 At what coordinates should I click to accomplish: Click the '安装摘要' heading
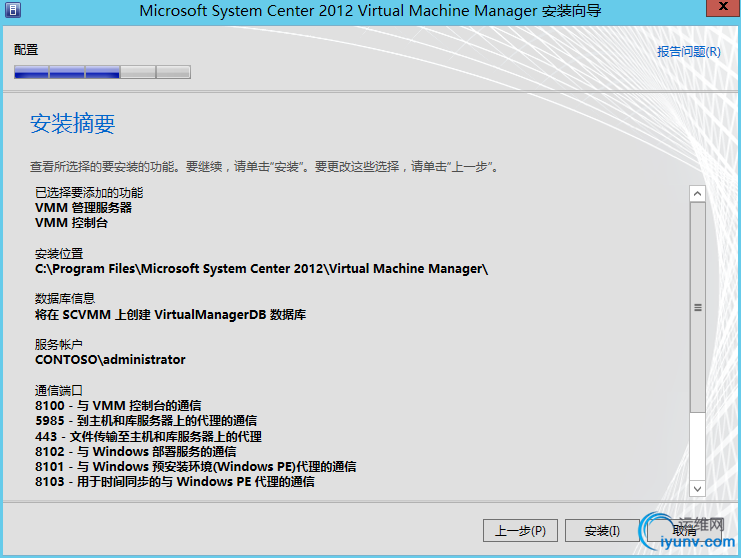click(73, 124)
